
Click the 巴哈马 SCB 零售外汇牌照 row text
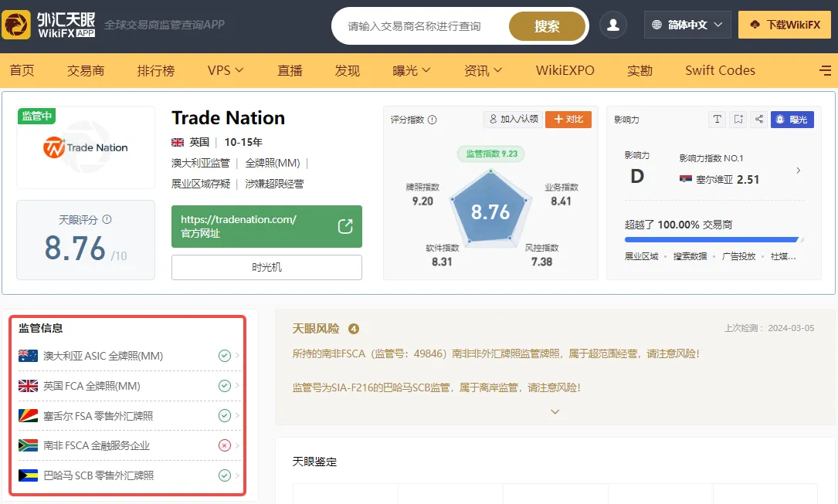click(98, 475)
